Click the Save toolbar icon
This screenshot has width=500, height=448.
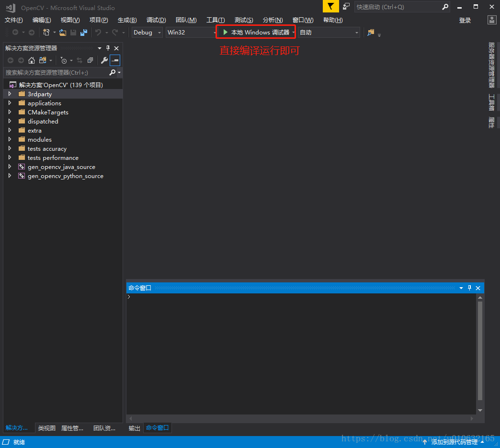click(x=73, y=32)
